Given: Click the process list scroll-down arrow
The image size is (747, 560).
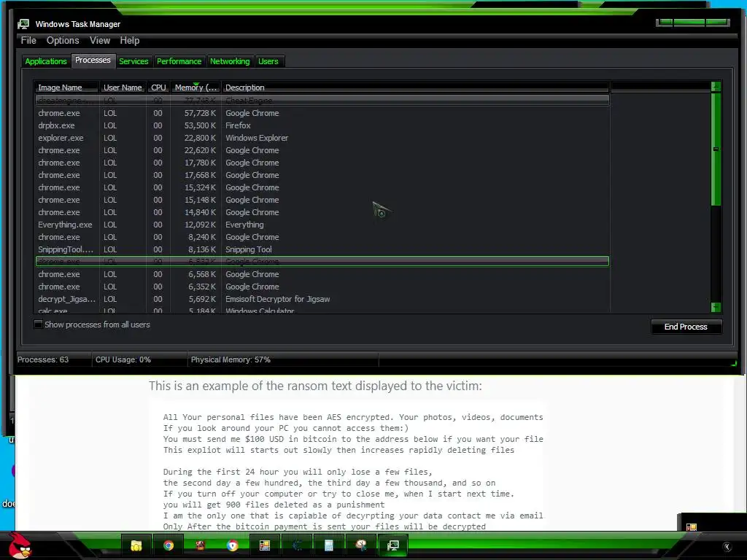Looking at the screenshot, I should coord(716,307).
